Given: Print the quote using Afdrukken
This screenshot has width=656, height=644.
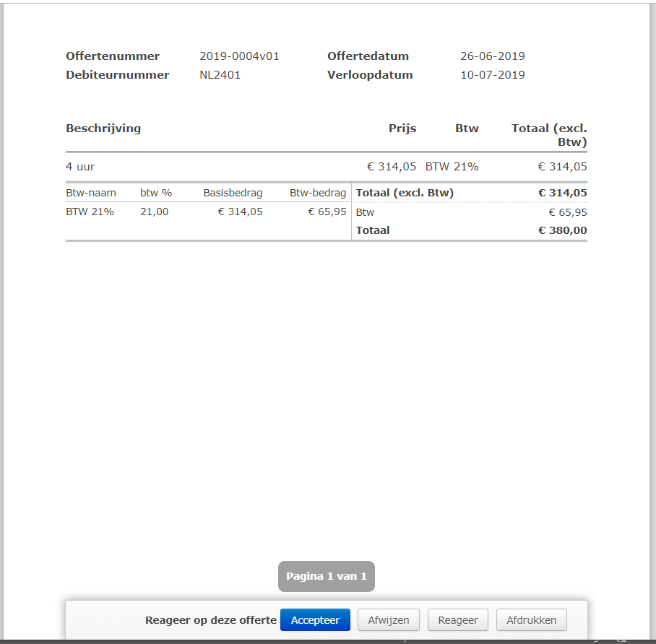Looking at the screenshot, I should (x=531, y=620).
